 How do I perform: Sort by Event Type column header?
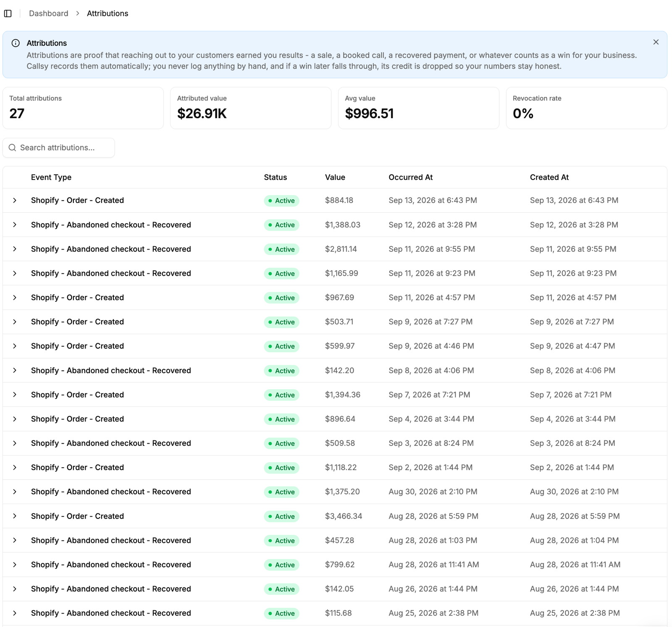click(51, 177)
